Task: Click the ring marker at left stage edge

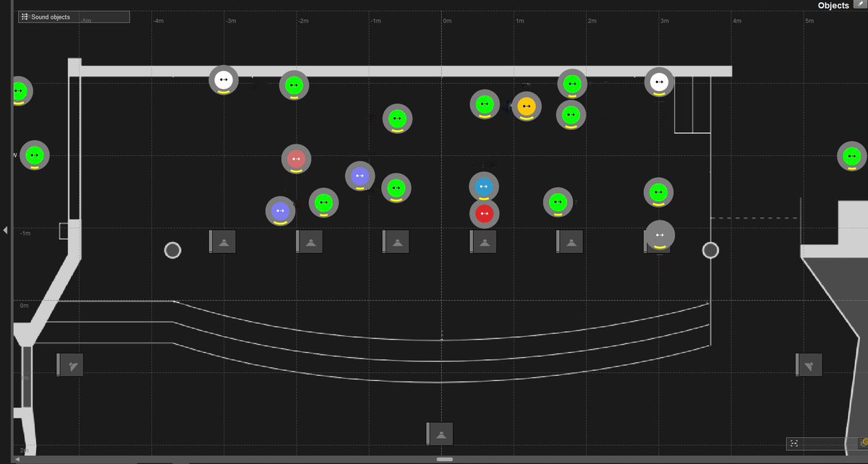Action: point(172,250)
